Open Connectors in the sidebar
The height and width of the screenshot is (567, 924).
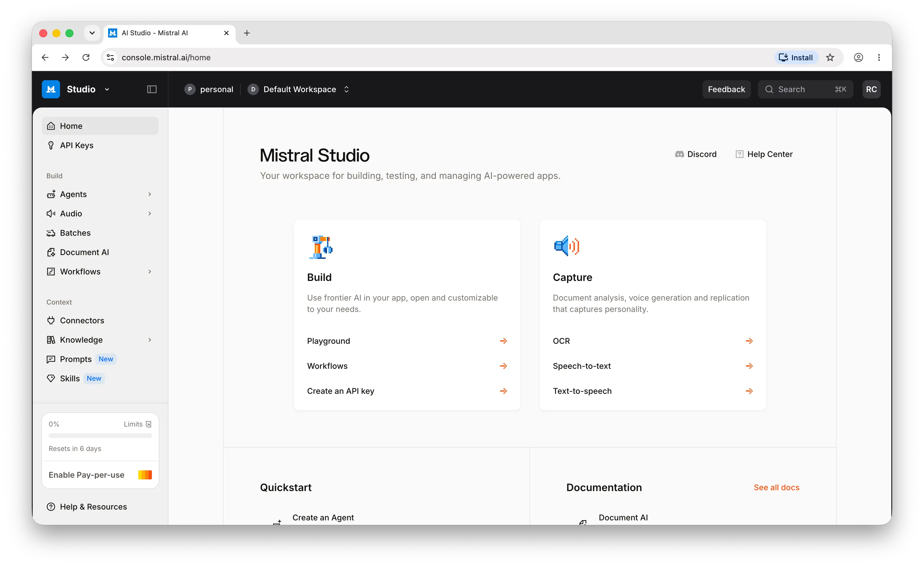click(x=100, y=321)
